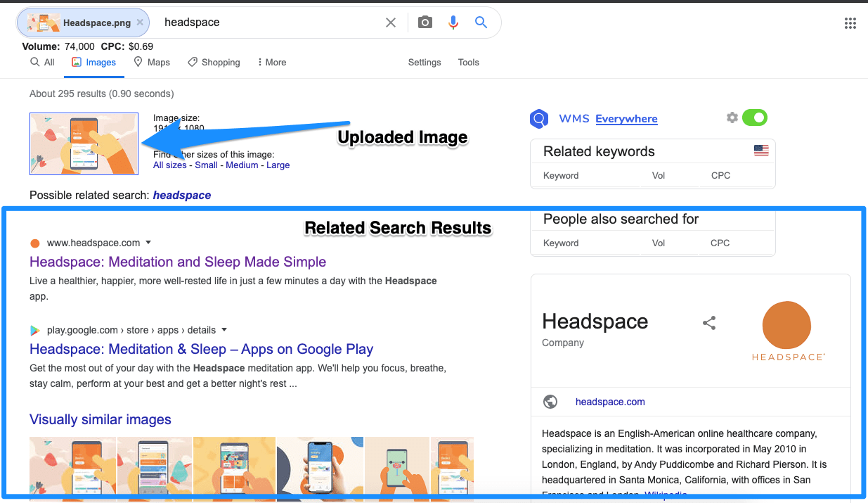The image size is (868, 503).
Task: Switch to the Maps tab
Action: tap(152, 62)
